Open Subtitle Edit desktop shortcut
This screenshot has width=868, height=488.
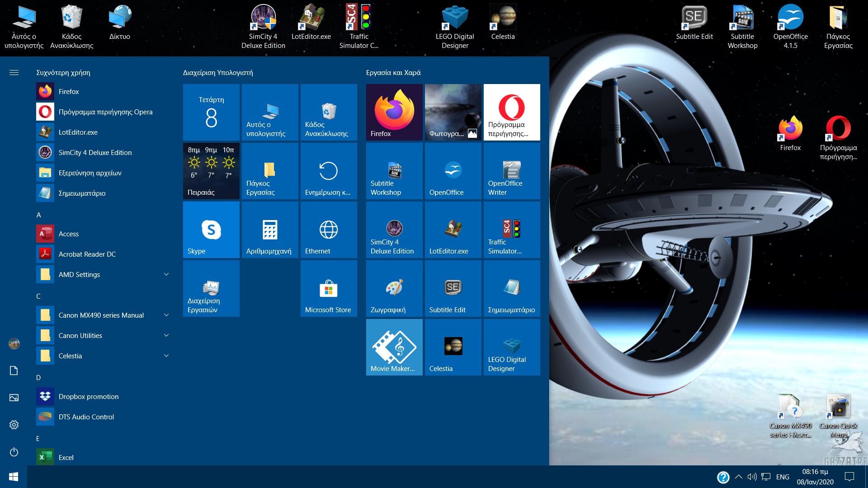pyautogui.click(x=694, y=23)
